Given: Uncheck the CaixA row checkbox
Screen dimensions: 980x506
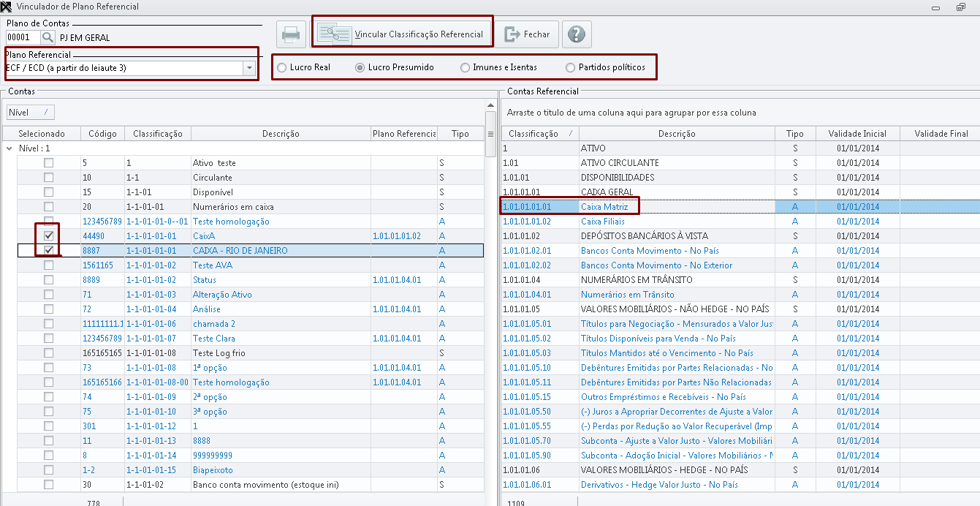Looking at the screenshot, I should tap(48, 236).
